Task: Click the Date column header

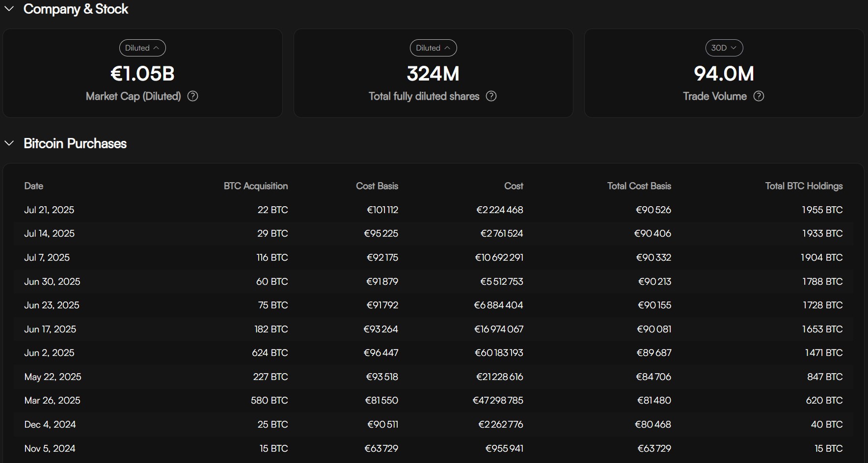Action: [x=34, y=186]
